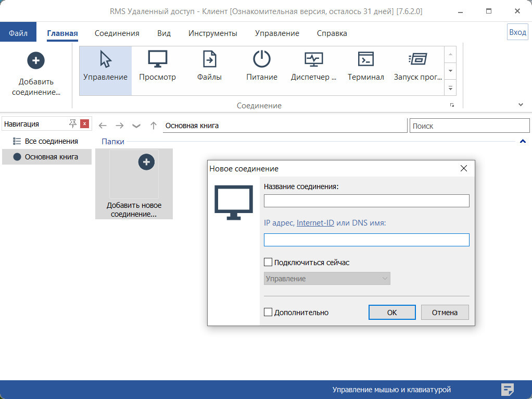Screen dimensions: 532x399
Task: Confirm the dialog with OK
Action: coord(392,312)
